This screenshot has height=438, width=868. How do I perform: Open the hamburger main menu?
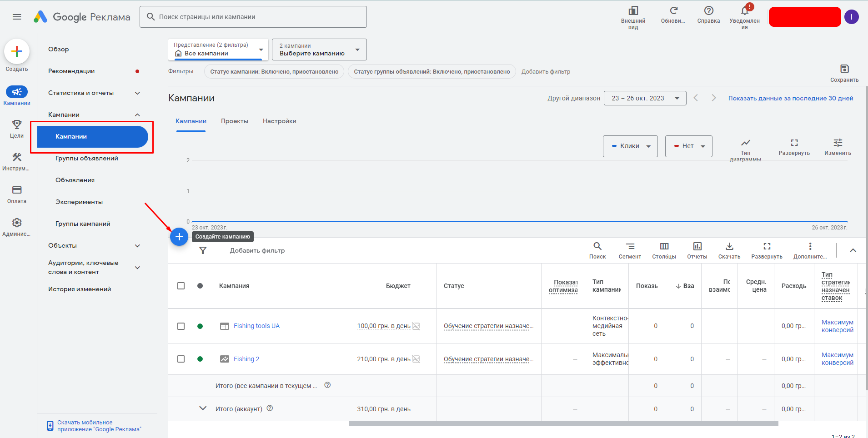[17, 17]
